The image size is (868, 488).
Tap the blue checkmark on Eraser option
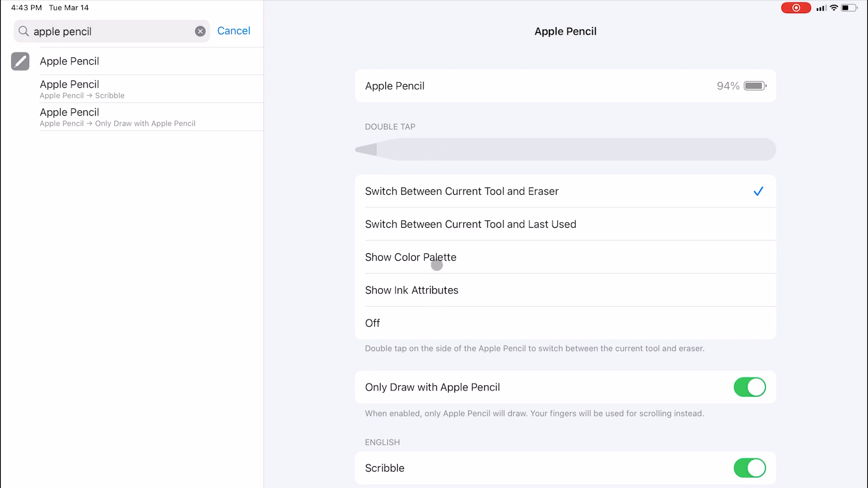coord(758,191)
